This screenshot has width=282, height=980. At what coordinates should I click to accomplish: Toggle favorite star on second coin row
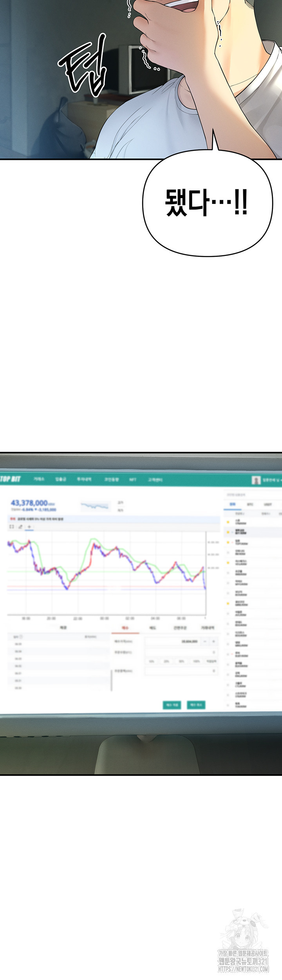[228, 532]
